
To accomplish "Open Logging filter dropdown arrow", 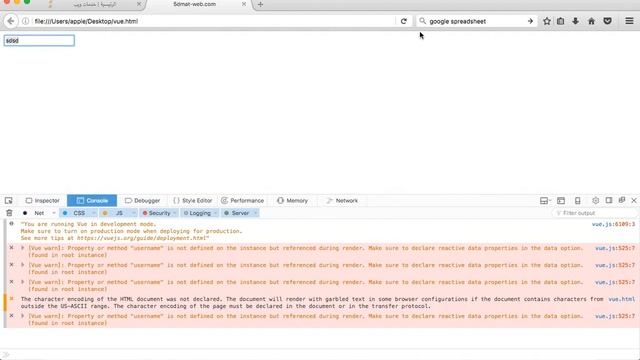I will [216, 213].
